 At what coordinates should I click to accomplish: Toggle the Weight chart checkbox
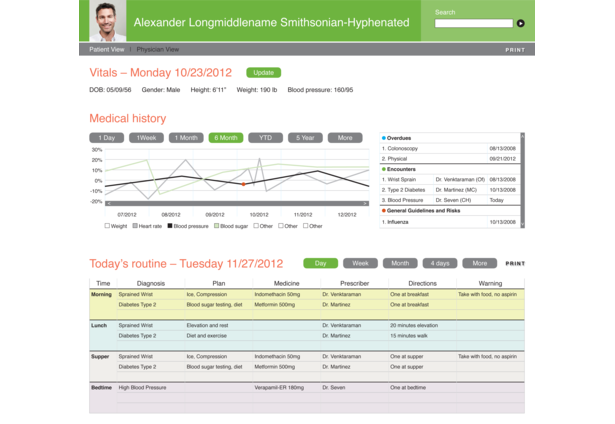pos(107,226)
